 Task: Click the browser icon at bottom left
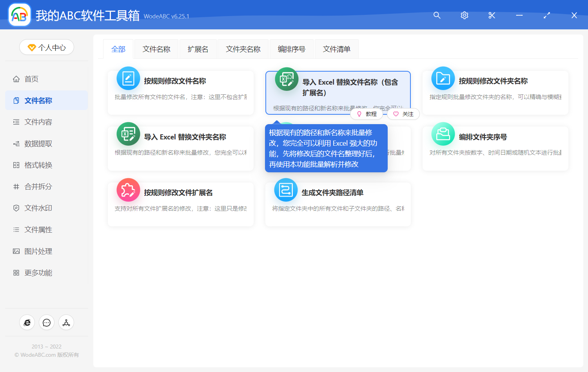(27, 322)
